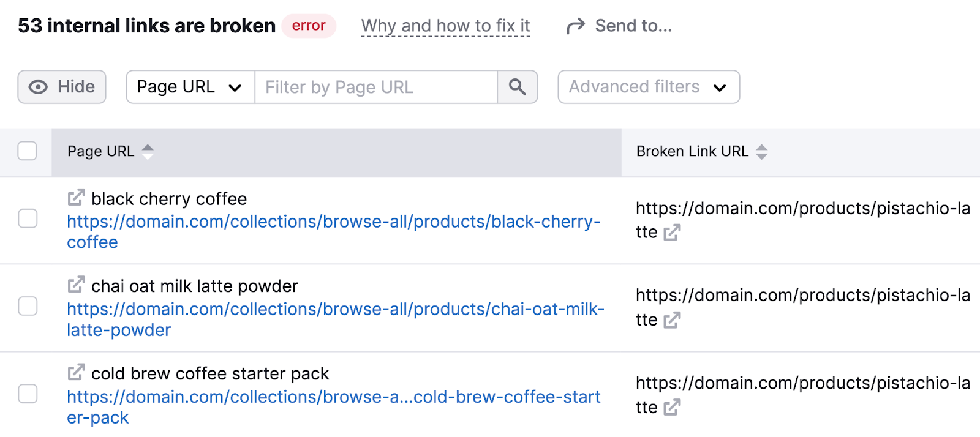Toggle sorting on the Broken Link URL column
Image resolution: width=980 pixels, height=437 pixels.
761,151
